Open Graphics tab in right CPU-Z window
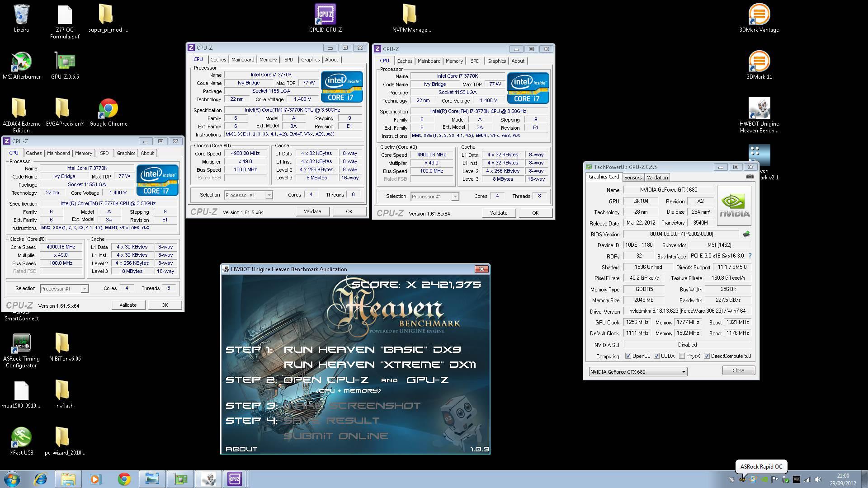The width and height of the screenshot is (868, 488). click(x=496, y=61)
